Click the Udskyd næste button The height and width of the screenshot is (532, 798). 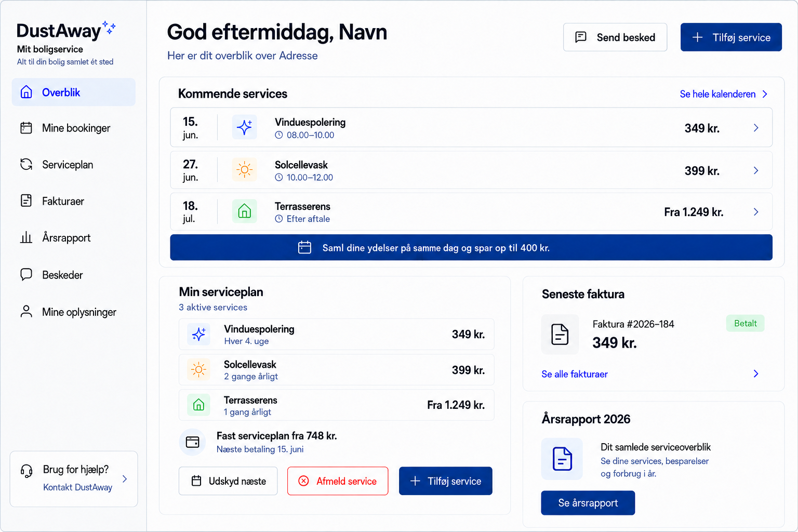tap(228, 481)
